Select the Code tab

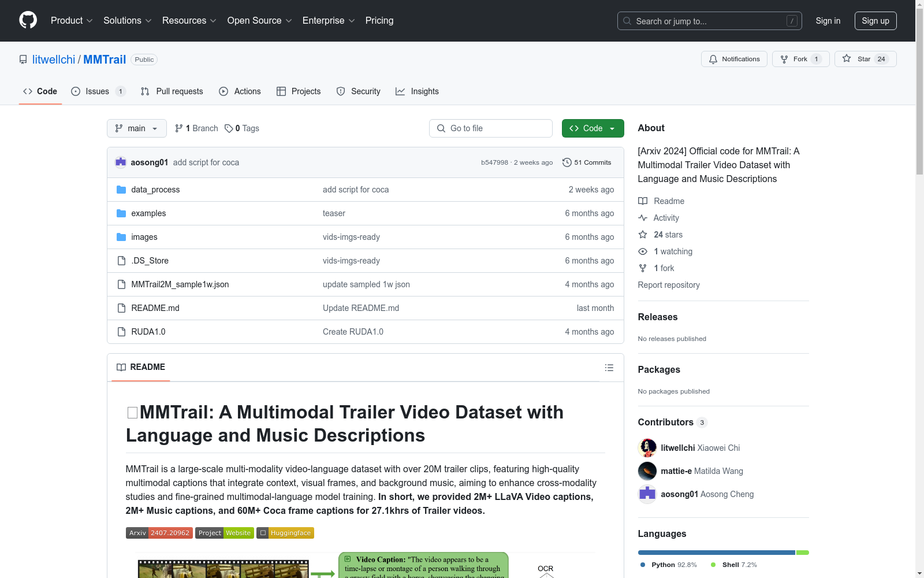[x=40, y=91]
